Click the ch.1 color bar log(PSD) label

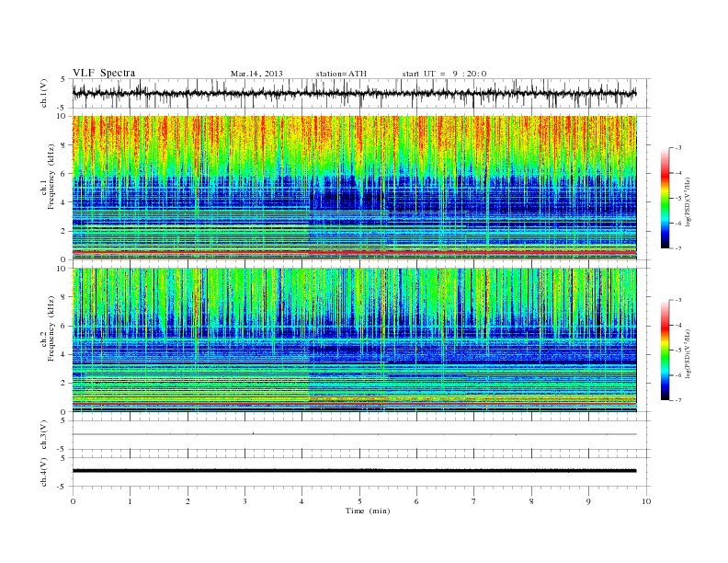coord(688,201)
